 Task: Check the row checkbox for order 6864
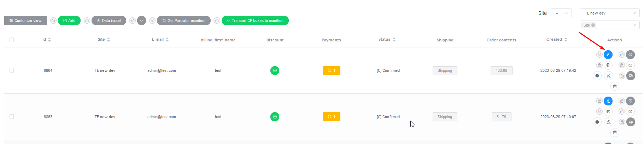pos(12,70)
